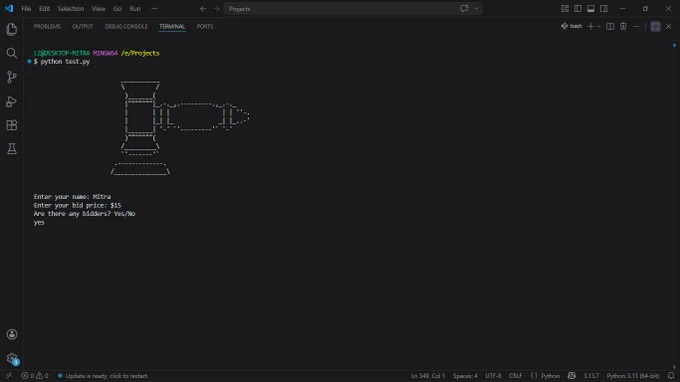The image size is (680, 382).
Task: Open the Testing flask view
Action: 12,149
